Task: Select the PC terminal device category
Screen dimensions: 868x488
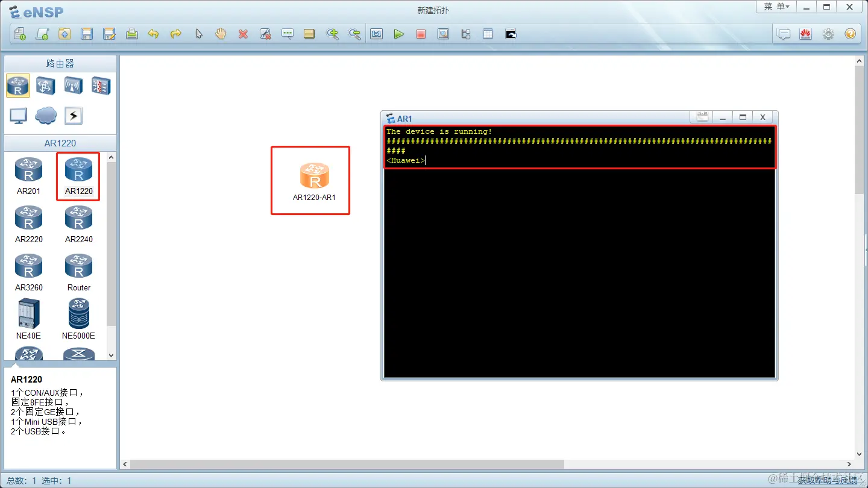Action: tap(18, 116)
